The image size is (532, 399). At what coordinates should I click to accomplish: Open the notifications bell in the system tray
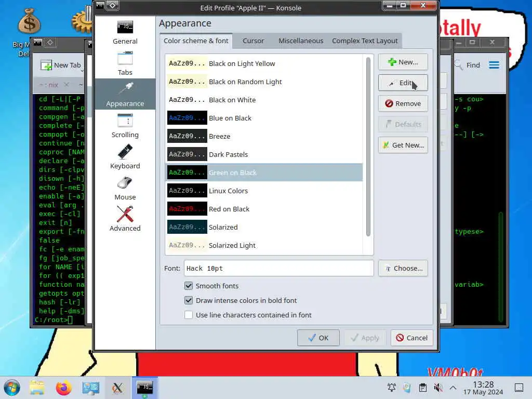(392, 387)
